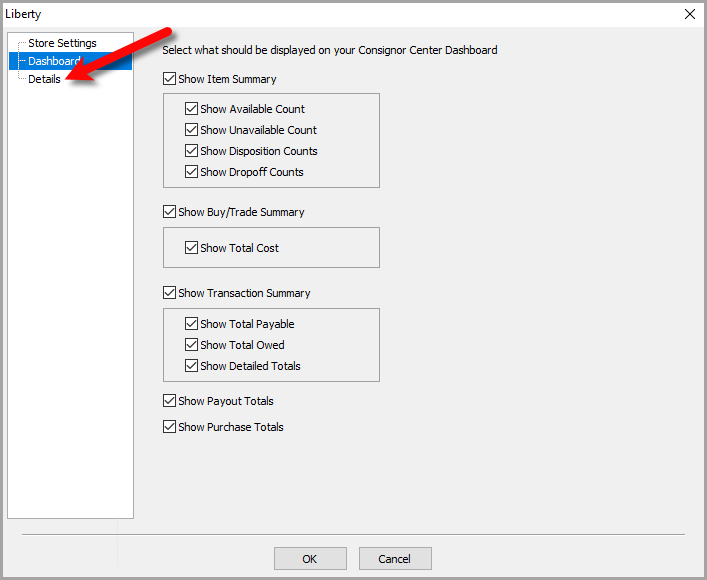Viewport: 707px width, 580px height.
Task: Disable Show Disposition Counts
Action: (191, 151)
